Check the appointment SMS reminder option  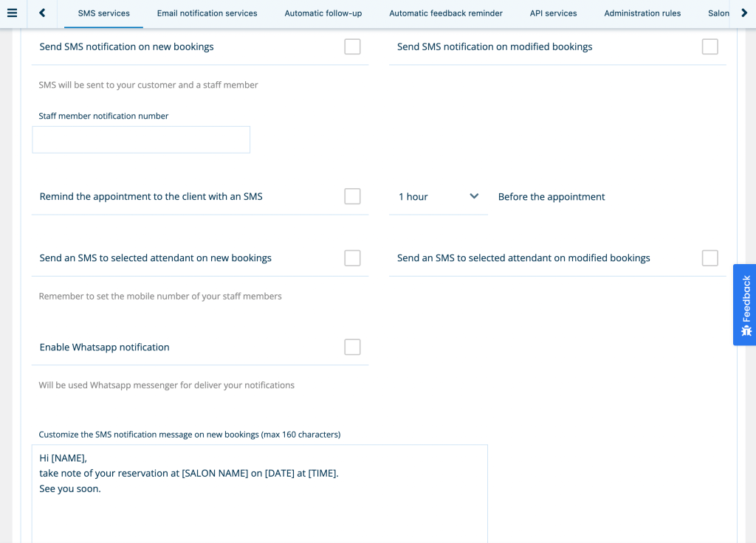point(352,196)
